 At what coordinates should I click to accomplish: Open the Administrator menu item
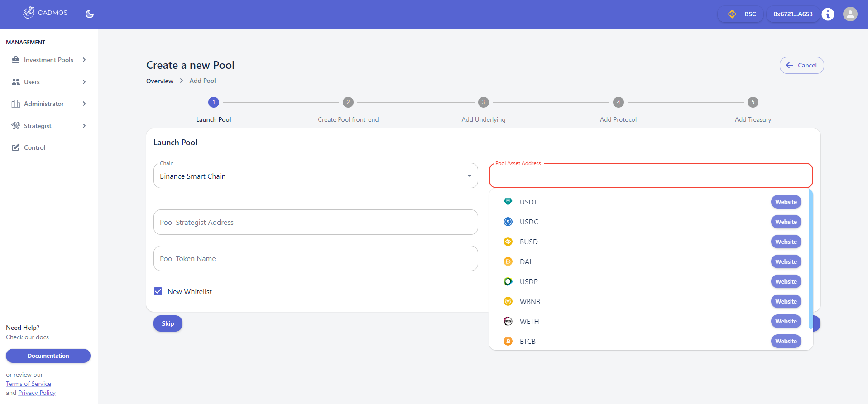(x=49, y=104)
